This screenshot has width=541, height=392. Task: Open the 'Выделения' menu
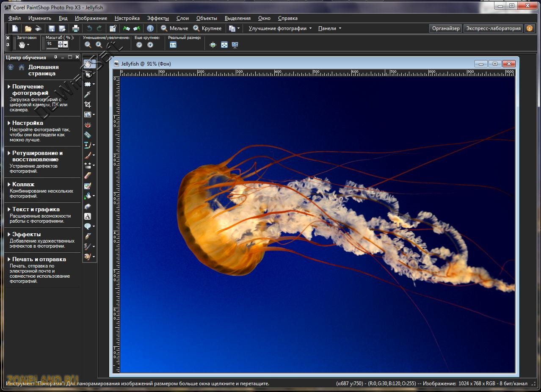[237, 18]
